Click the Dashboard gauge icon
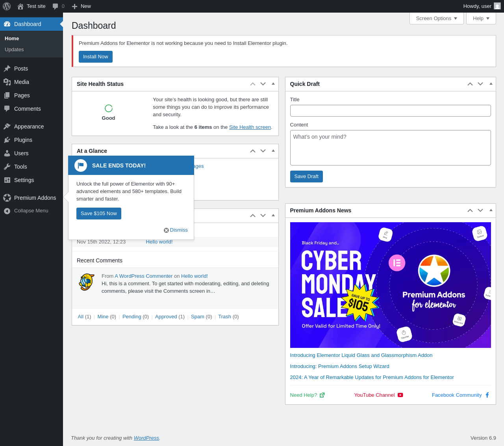 (7, 24)
